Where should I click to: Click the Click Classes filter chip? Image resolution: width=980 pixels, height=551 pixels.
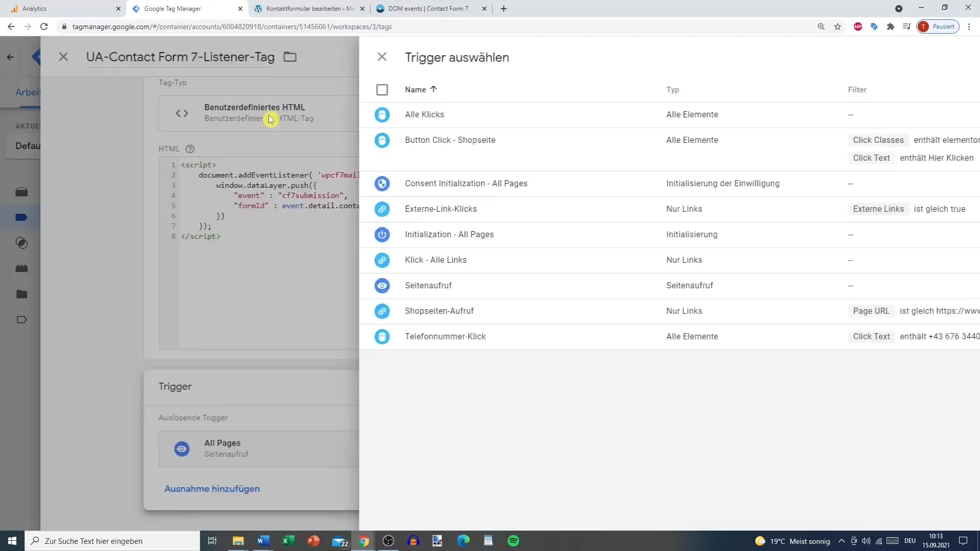pyautogui.click(x=878, y=140)
